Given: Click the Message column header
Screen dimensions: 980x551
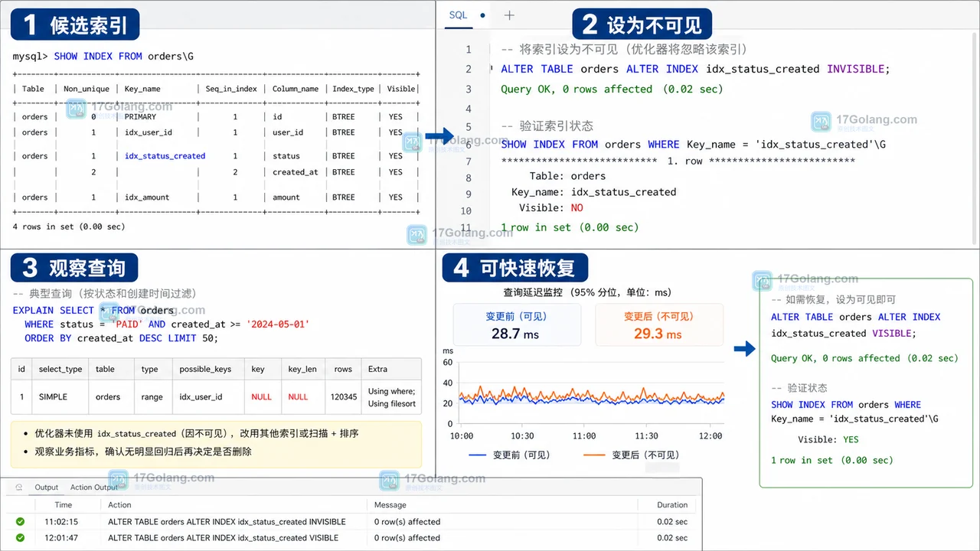Looking at the screenshot, I should 390,505.
